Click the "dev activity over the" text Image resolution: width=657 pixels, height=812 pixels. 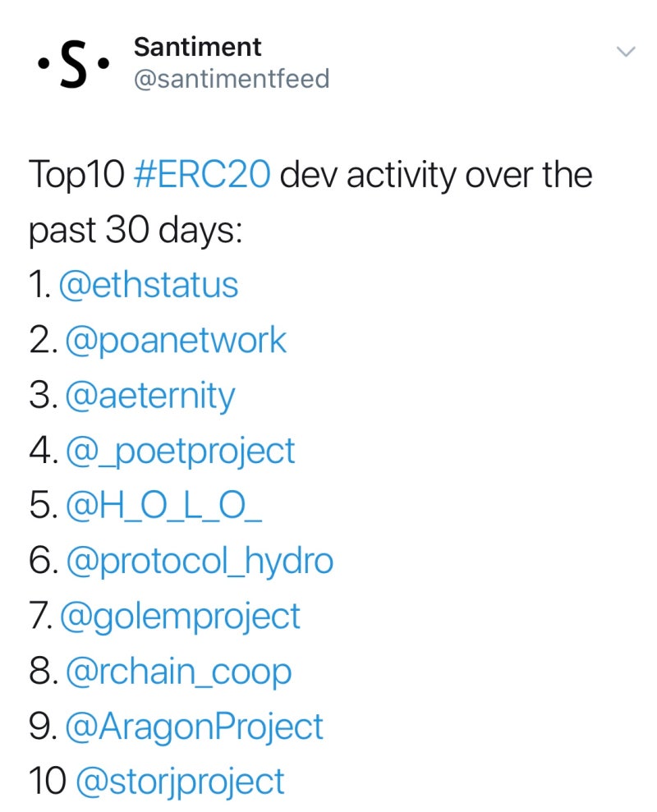[x=436, y=176]
